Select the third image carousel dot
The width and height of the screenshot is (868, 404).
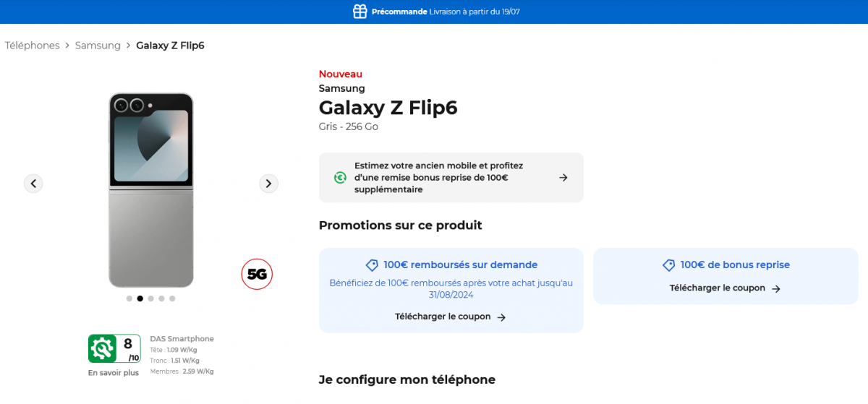click(150, 298)
